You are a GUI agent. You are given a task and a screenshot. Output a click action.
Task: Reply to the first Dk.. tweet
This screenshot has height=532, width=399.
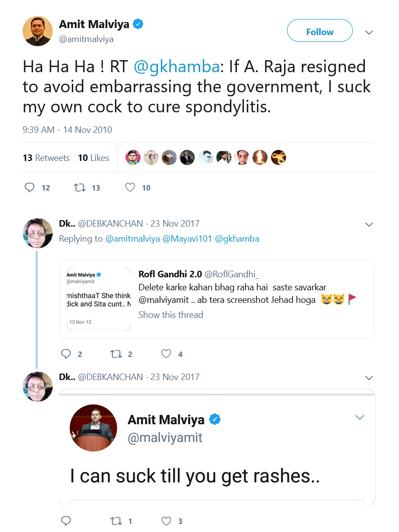pos(66,354)
